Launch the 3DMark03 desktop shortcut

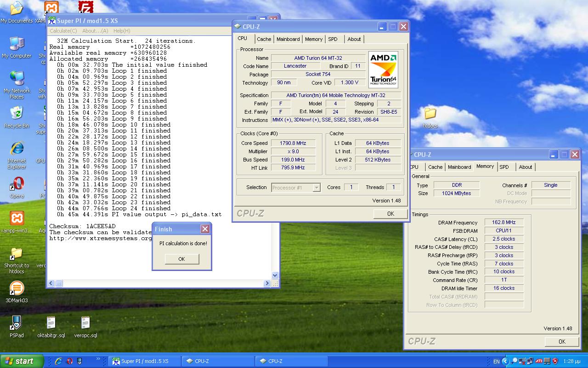tap(17, 292)
